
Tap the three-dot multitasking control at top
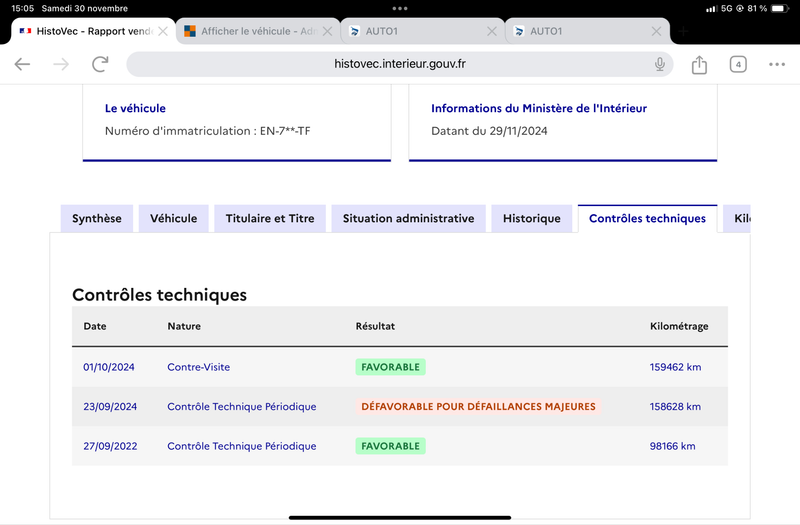(400, 8)
